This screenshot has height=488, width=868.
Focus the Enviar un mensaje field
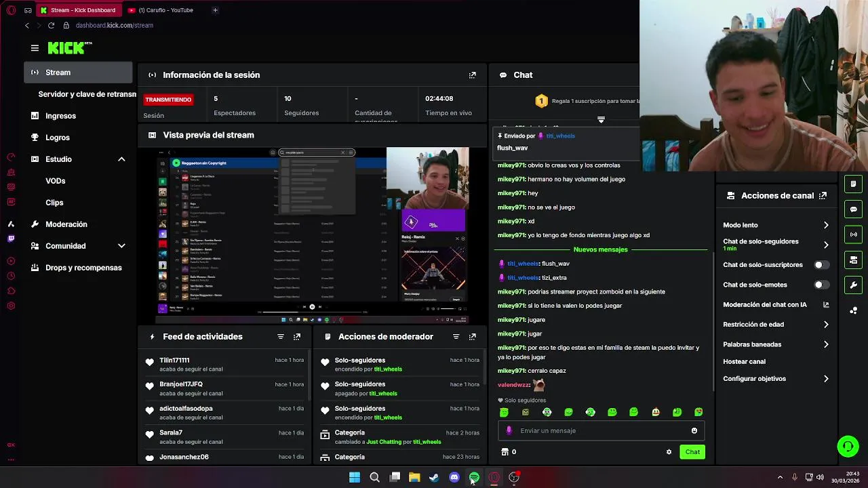601,430
